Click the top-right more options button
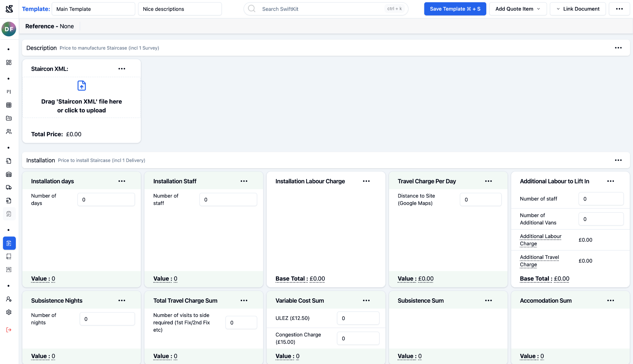Viewport: 633px width, 364px height. tap(619, 9)
